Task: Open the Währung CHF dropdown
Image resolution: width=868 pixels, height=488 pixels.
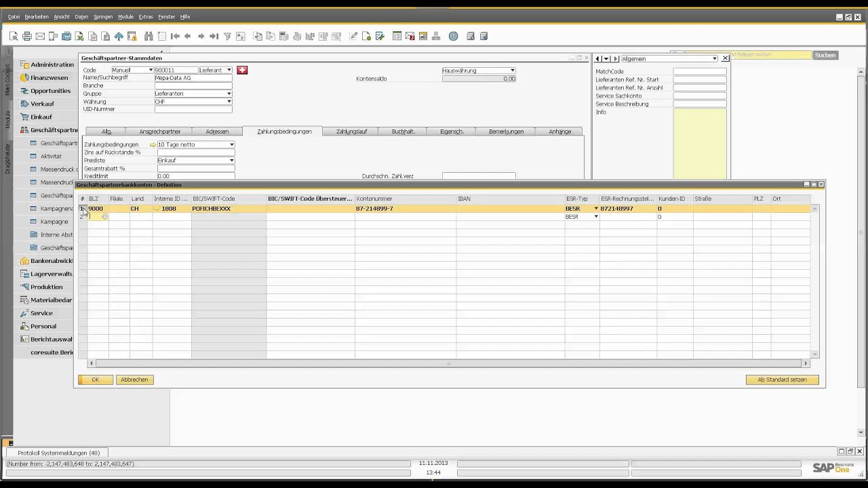Action: point(229,102)
